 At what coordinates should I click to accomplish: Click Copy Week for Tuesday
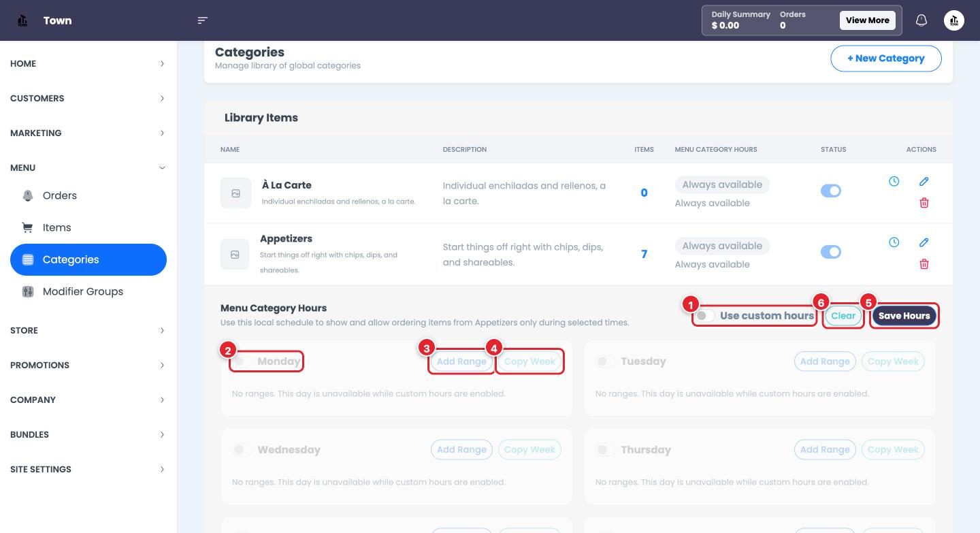pos(893,361)
